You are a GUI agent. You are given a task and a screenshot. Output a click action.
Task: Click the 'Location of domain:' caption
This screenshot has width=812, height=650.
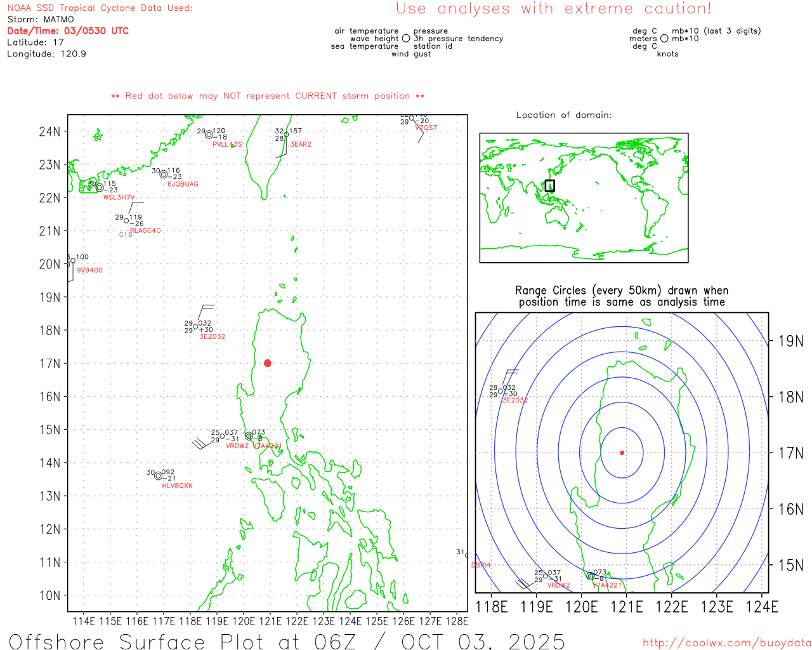[564, 115]
